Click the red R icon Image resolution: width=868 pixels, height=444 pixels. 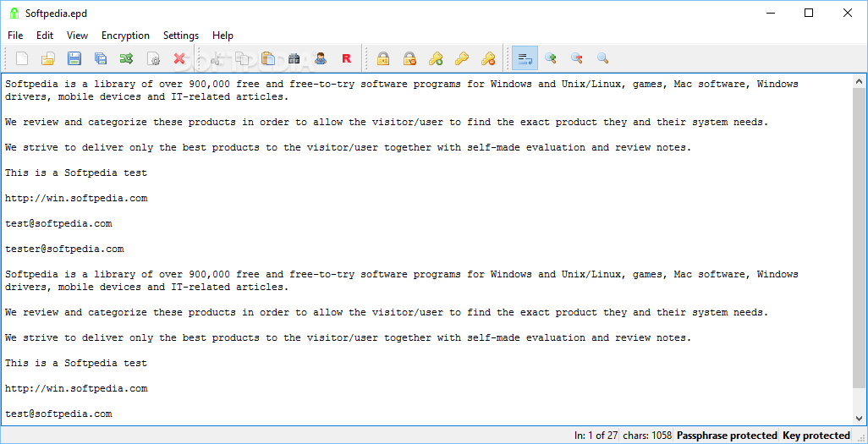(x=347, y=58)
